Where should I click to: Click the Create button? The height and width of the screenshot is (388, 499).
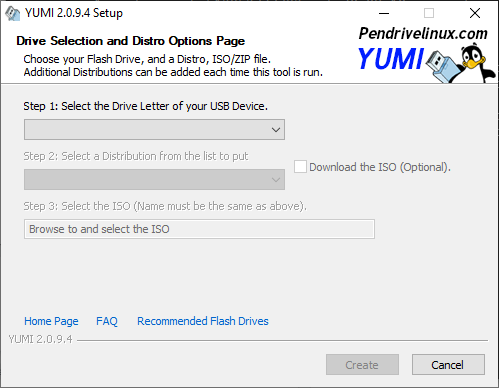pos(362,365)
